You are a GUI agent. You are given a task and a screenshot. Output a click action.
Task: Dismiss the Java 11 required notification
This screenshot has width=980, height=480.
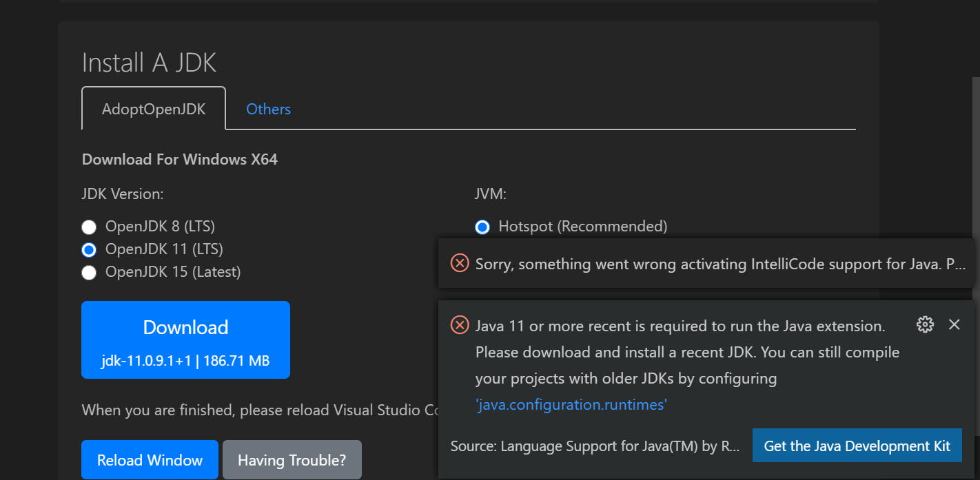tap(955, 324)
